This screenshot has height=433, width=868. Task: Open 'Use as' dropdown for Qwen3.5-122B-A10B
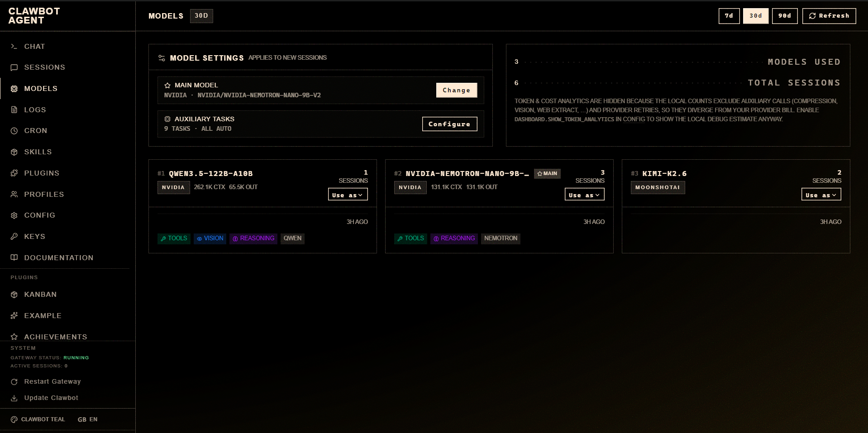click(x=348, y=195)
